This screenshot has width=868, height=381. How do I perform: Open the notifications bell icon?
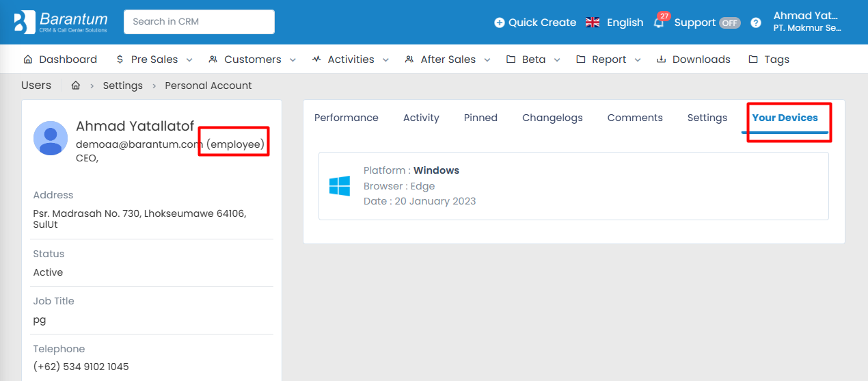(x=659, y=23)
